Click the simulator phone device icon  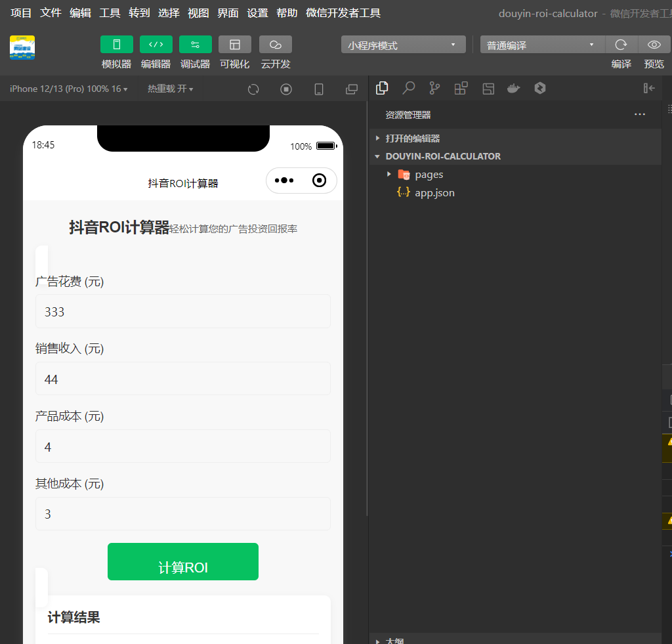[319, 89]
